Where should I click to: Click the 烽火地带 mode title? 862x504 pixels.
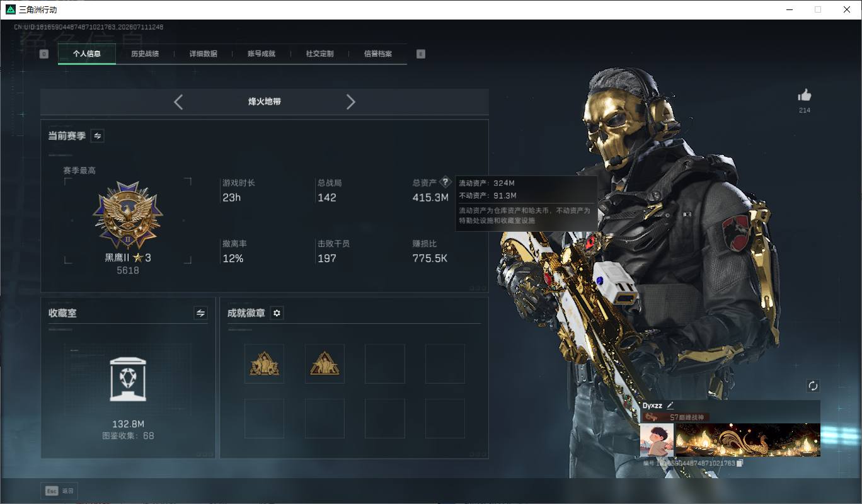[x=265, y=101]
